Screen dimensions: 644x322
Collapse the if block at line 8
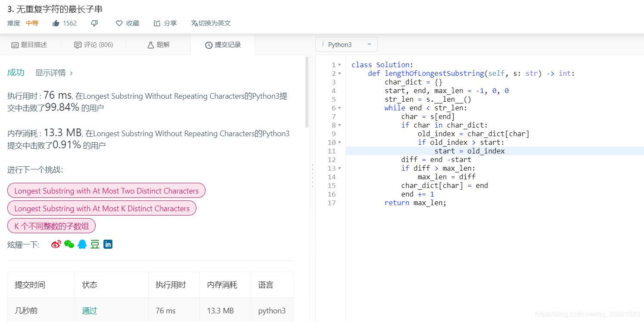(x=340, y=125)
